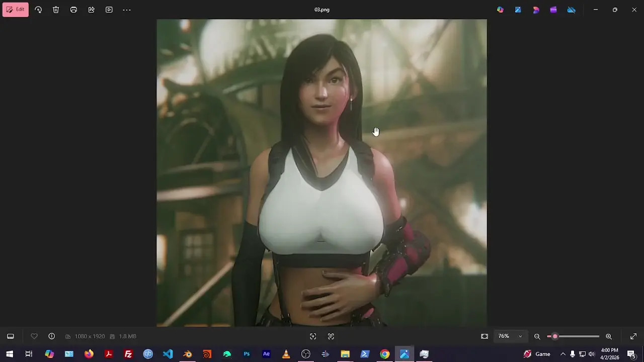Open Visual Studio Code from taskbar
The width and height of the screenshot is (644, 362).
168,354
